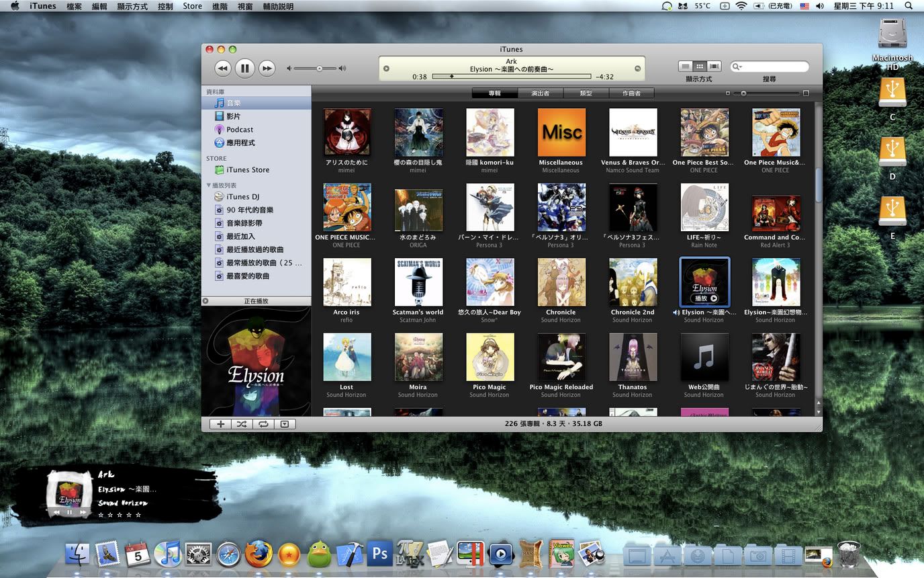Open the LaTeX app in the Dock
This screenshot has width=924, height=578.
[410, 554]
